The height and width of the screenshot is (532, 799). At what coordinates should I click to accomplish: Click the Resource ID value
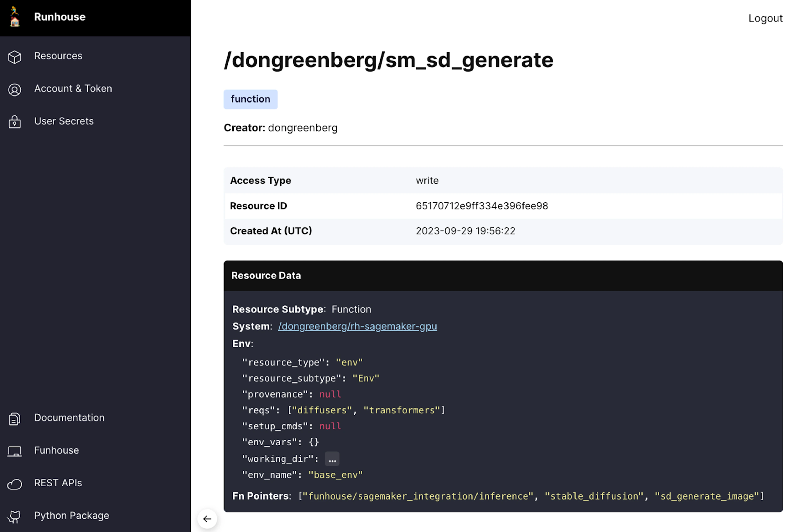pyautogui.click(x=481, y=206)
